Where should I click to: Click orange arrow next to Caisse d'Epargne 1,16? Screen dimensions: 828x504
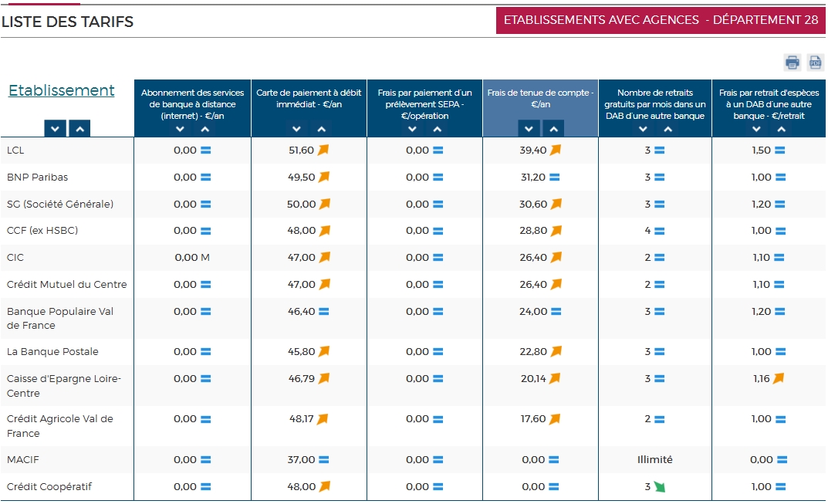779,378
